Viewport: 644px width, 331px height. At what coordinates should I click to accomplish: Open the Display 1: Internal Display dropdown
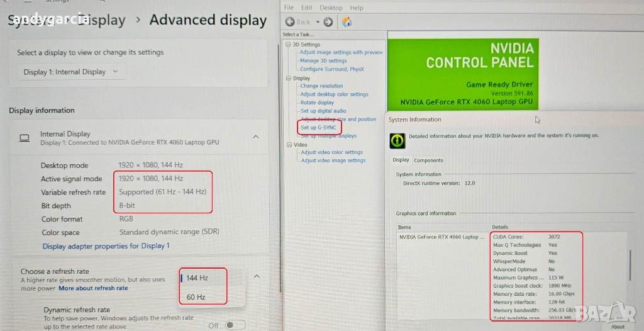pyautogui.click(x=70, y=72)
